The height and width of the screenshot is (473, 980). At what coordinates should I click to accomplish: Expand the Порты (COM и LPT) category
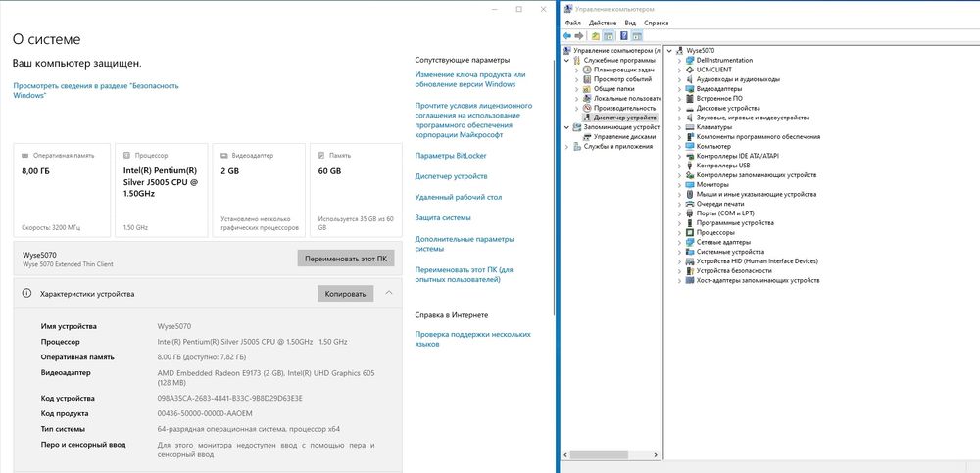[x=679, y=213]
